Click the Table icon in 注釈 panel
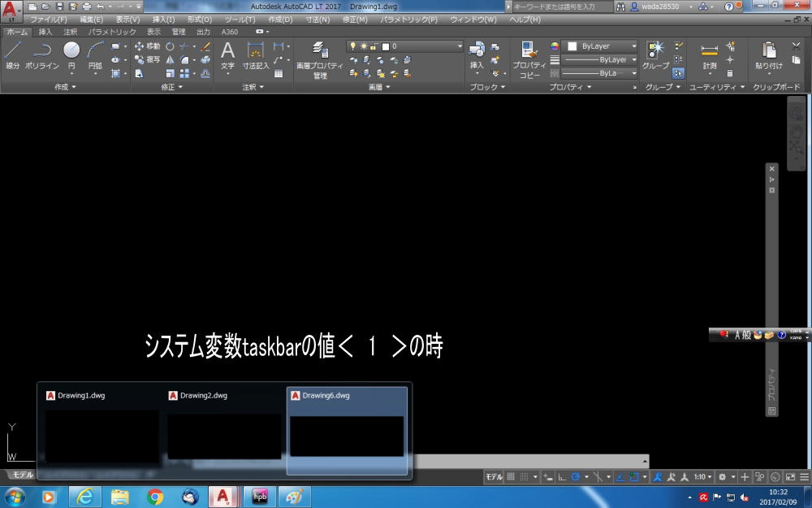This screenshot has width=812, height=508. [279, 74]
